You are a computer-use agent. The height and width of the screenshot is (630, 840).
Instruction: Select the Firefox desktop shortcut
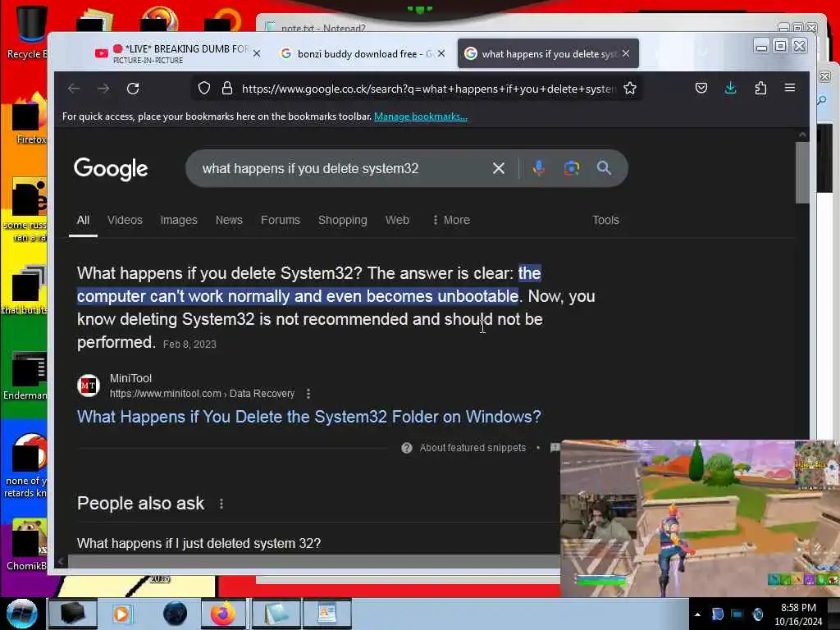click(x=30, y=119)
